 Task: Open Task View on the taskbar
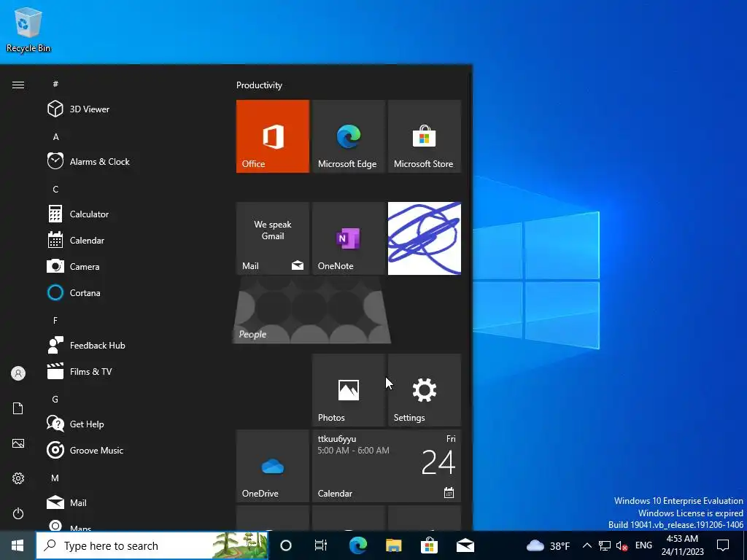point(321,545)
